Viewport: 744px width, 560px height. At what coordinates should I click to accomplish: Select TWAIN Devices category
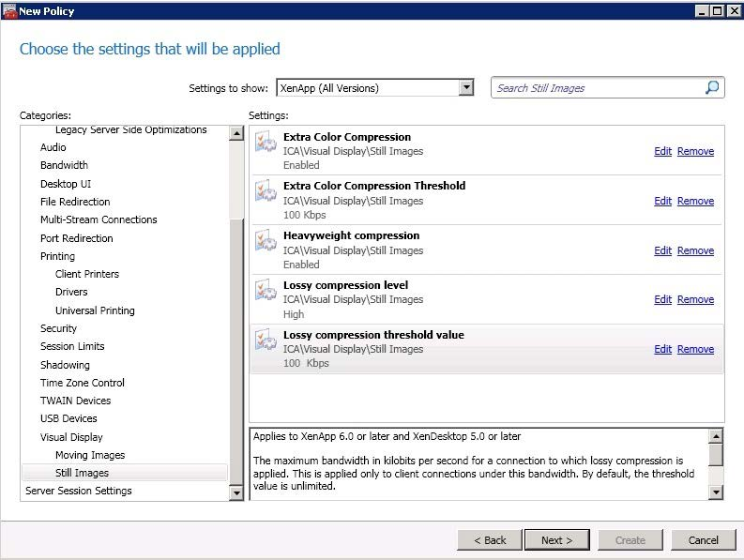tap(75, 401)
